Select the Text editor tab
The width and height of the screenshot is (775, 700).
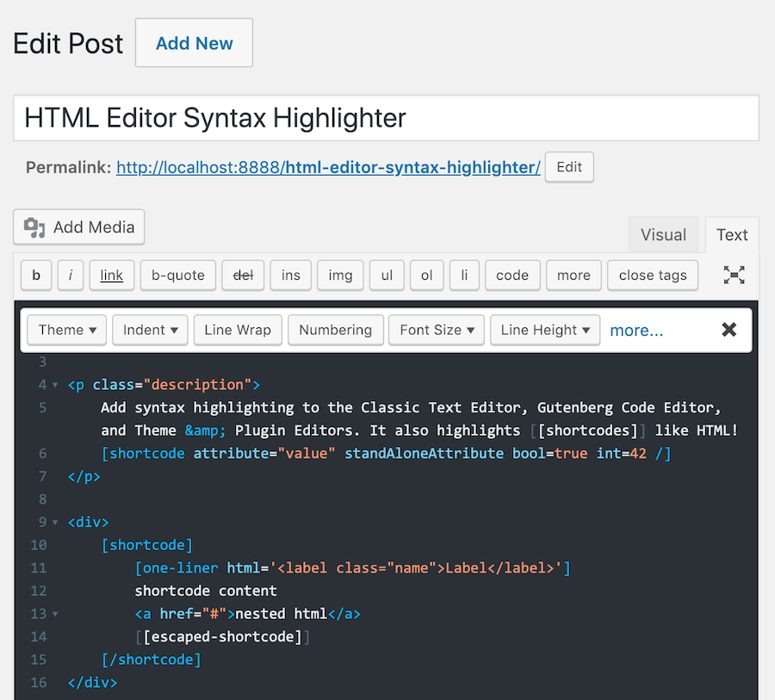[x=731, y=234]
